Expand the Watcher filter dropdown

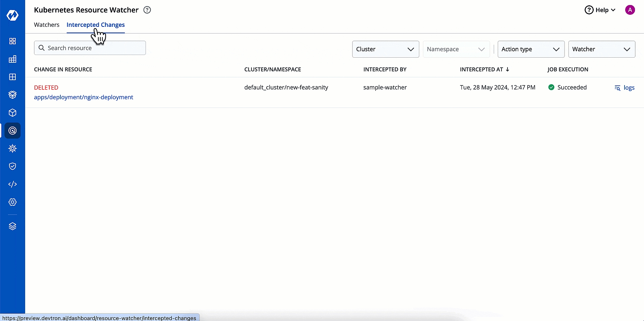tap(601, 49)
